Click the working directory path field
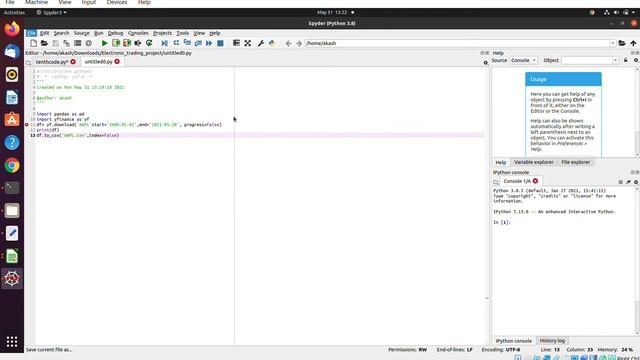The image size is (640, 360). click(x=457, y=43)
